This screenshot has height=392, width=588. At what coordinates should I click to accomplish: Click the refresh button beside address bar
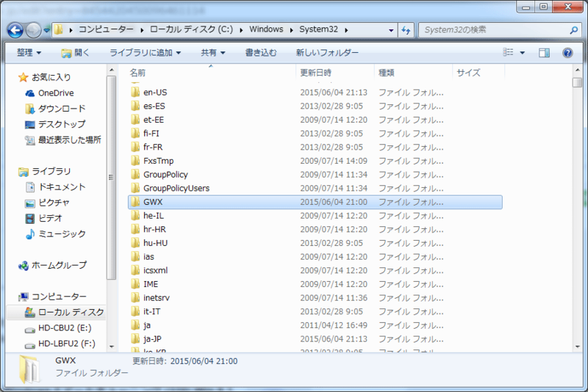tap(406, 30)
